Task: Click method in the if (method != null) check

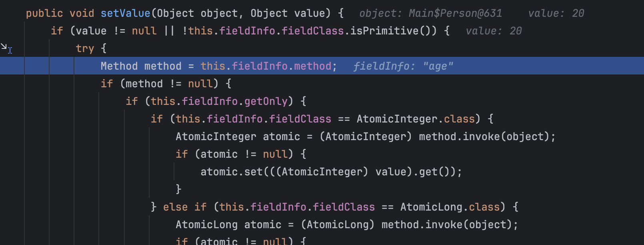Action: pos(144,84)
